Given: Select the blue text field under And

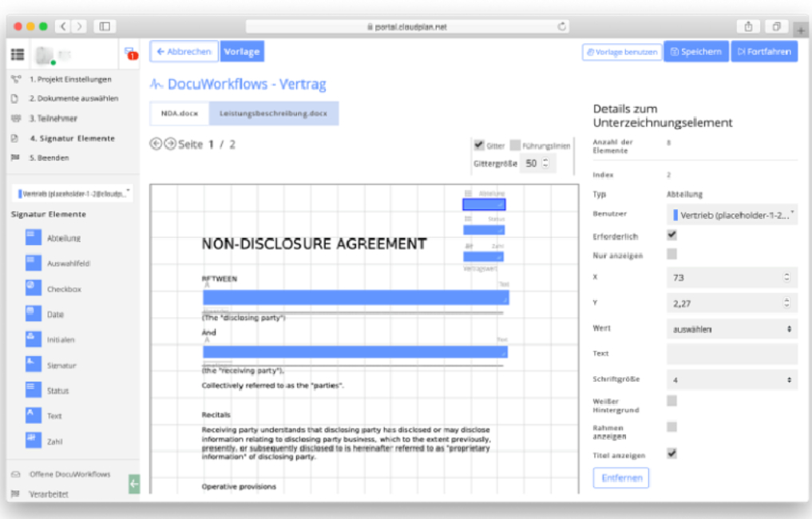Looking at the screenshot, I should pos(355,352).
